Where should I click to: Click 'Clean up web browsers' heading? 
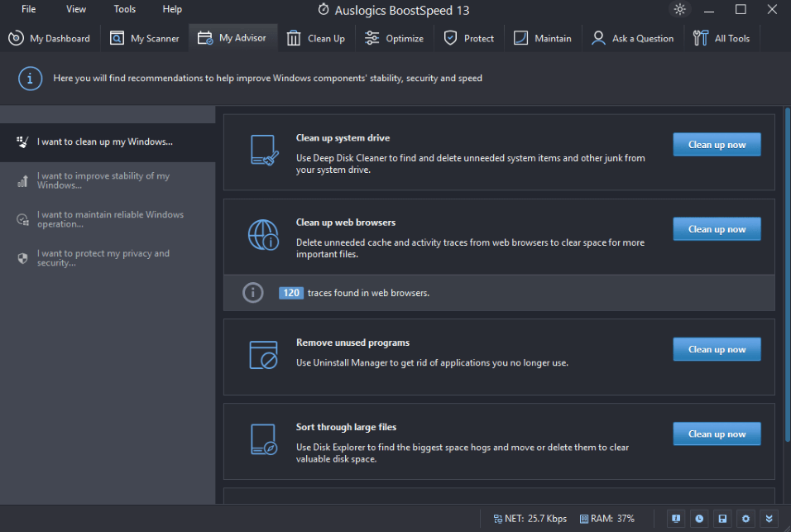346,223
